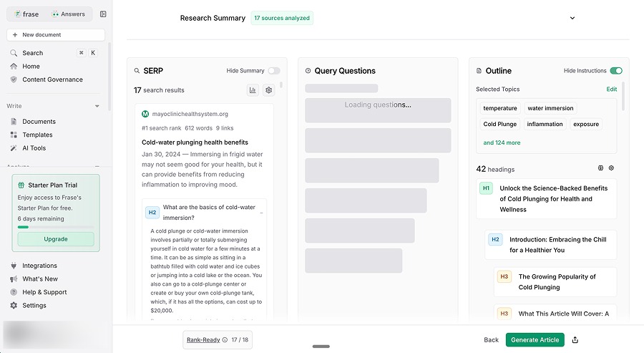
Task: Click the Integrations plug icon
Action: 14,266
